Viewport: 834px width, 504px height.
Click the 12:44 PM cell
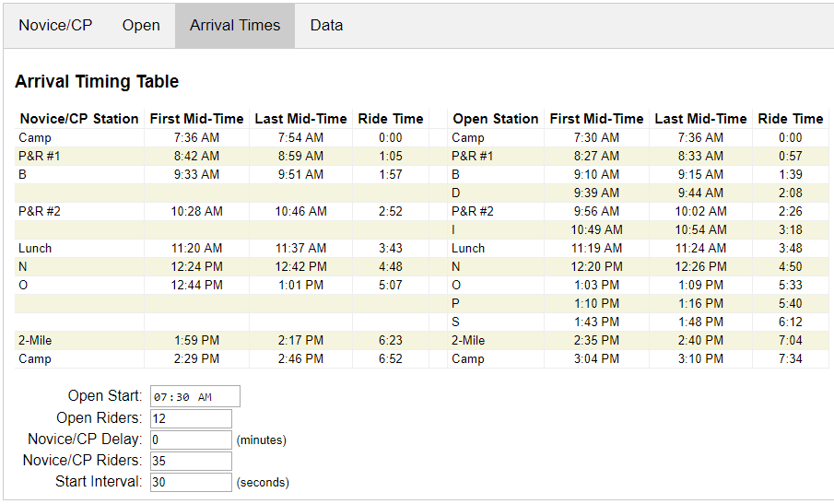197,285
